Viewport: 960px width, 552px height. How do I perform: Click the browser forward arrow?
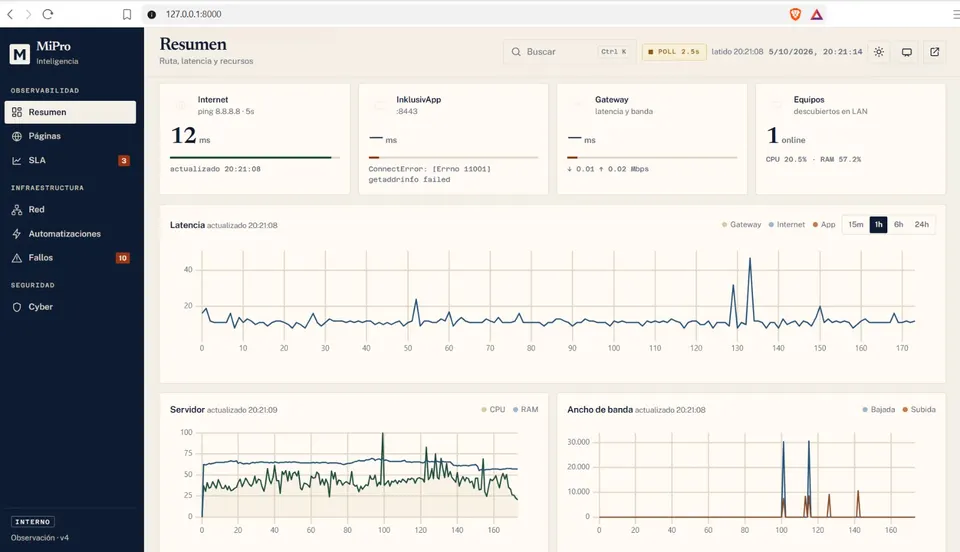point(28,14)
